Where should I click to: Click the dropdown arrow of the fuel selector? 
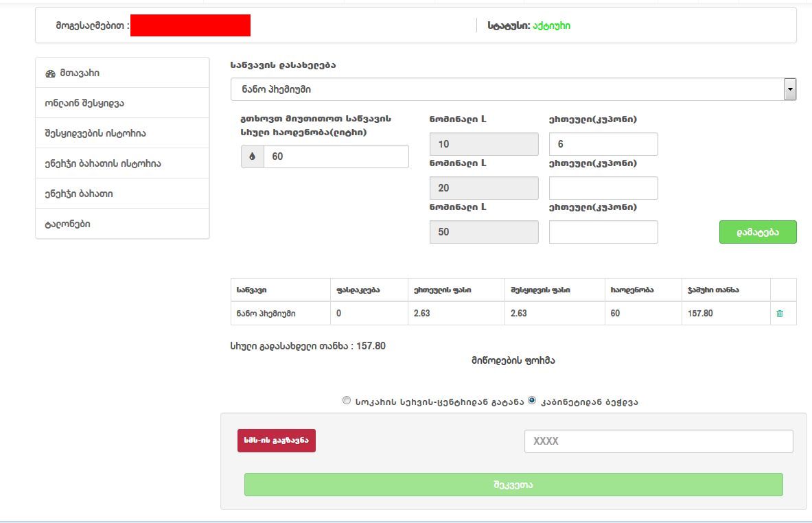point(790,89)
